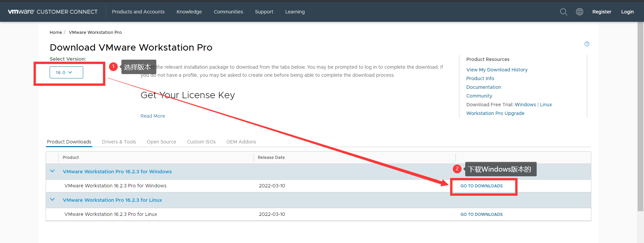This screenshot has height=243, width=644.
Task: Switch to Drivers & Tools tab
Action: [119, 142]
